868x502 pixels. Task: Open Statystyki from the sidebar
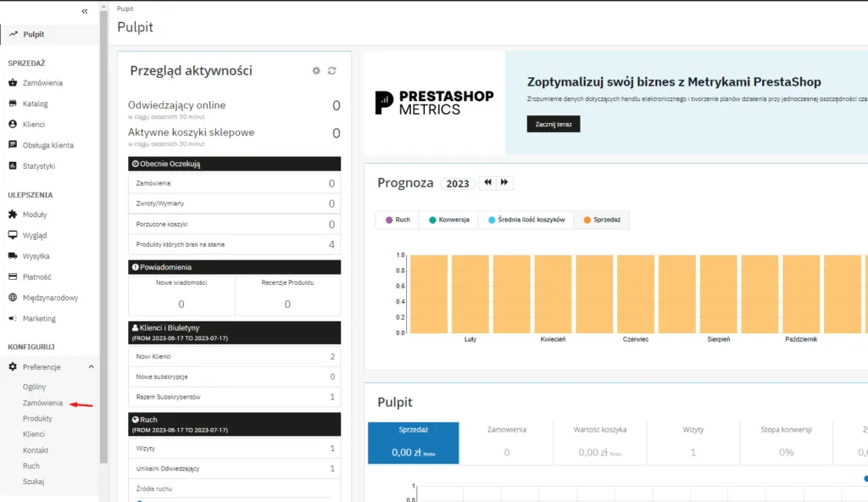pyautogui.click(x=39, y=166)
